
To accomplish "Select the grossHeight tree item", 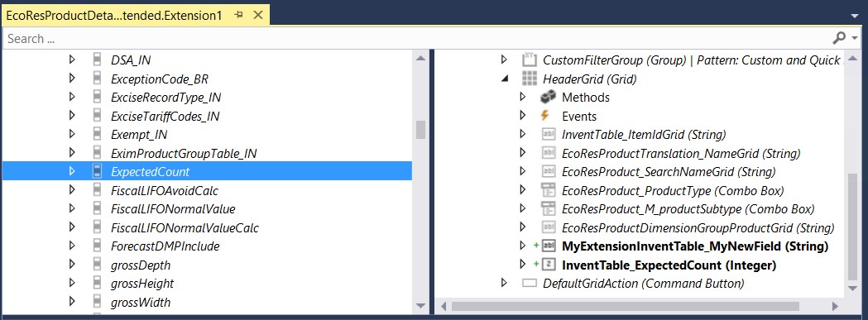I will 142,284.
